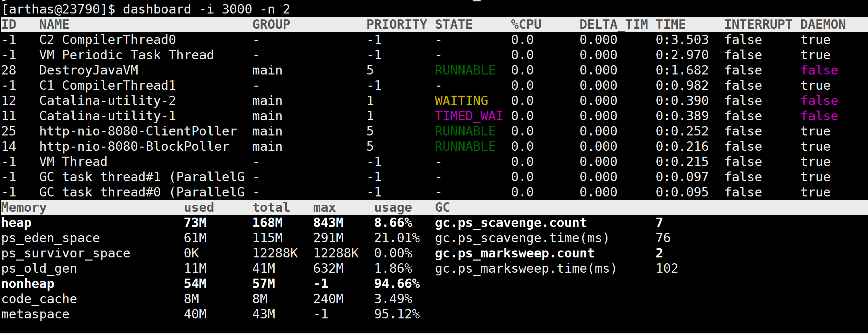
Task: Select GC task thread#0 name
Action: [142, 192]
